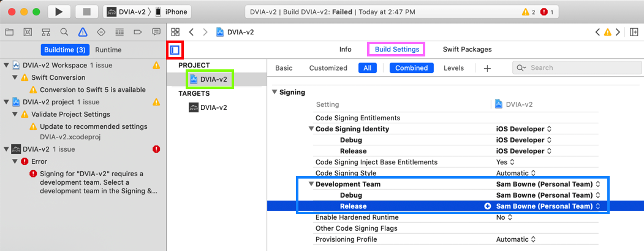The image size is (644, 251).
Task: Add an editor on the right
Action: tap(634, 32)
